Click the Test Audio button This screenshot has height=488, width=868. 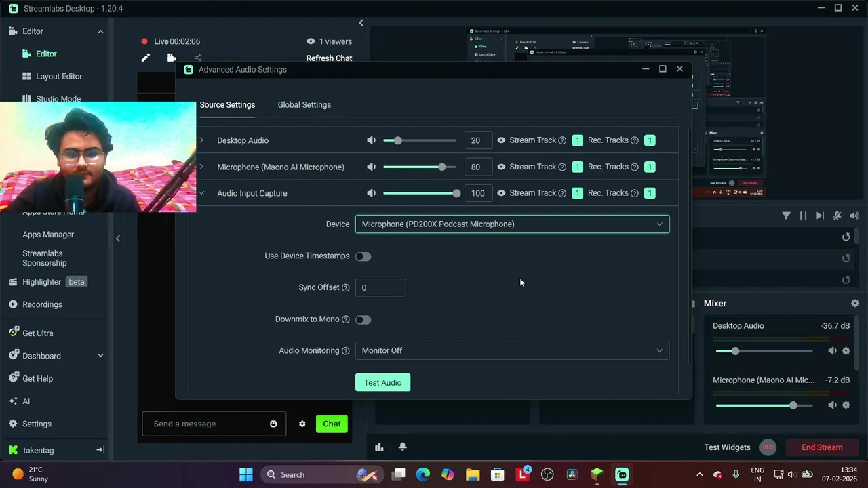(382, 382)
